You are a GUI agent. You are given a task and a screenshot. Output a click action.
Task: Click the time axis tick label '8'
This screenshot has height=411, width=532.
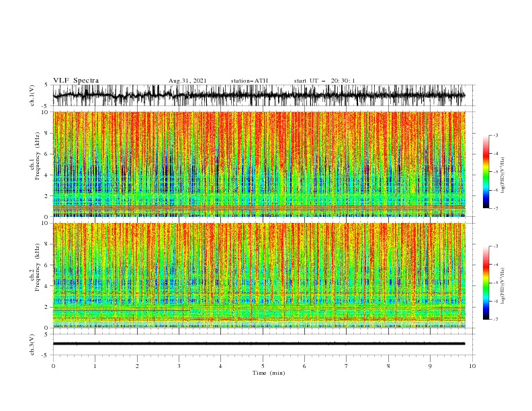click(388, 366)
